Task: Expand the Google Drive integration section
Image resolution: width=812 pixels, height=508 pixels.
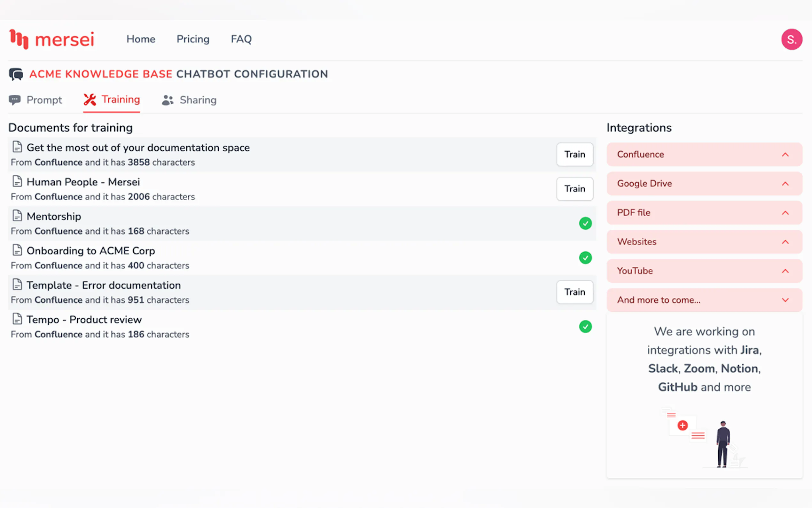Action: pyautogui.click(x=704, y=183)
